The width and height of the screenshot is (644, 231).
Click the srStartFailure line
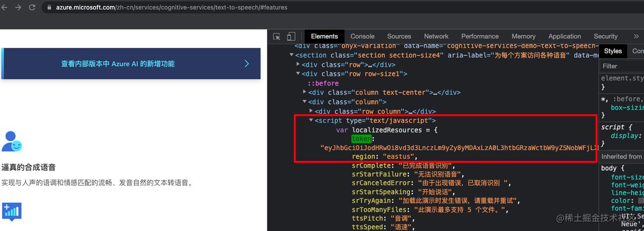[408, 175]
